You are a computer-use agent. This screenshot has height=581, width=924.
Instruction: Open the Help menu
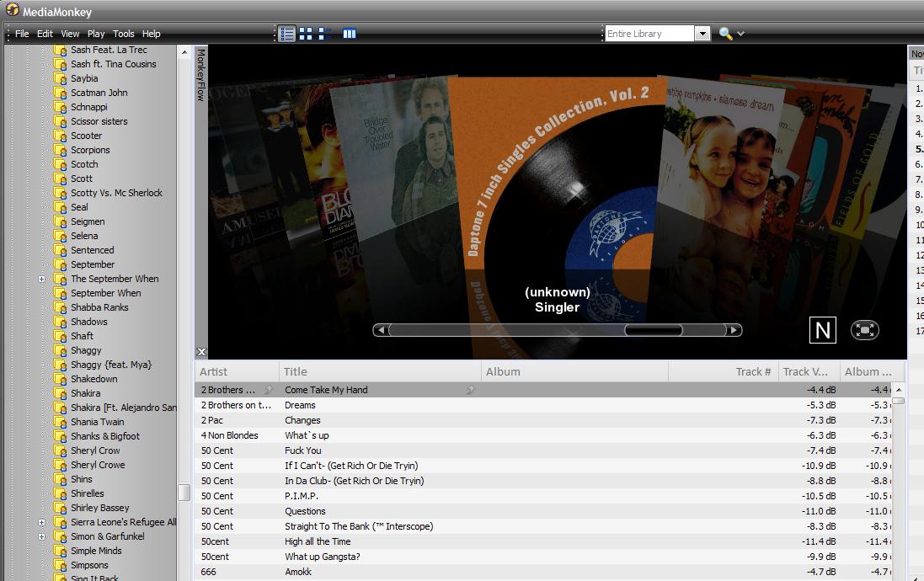coord(151,34)
